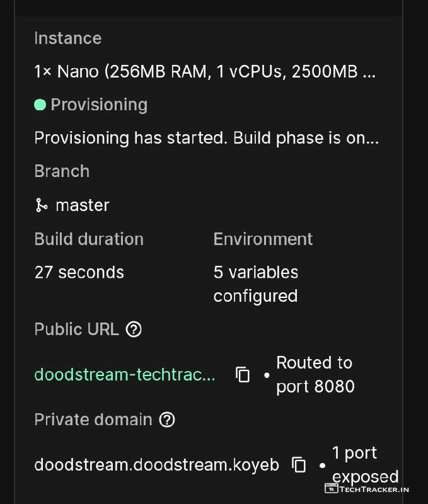Click the Environment heading

[263, 239]
